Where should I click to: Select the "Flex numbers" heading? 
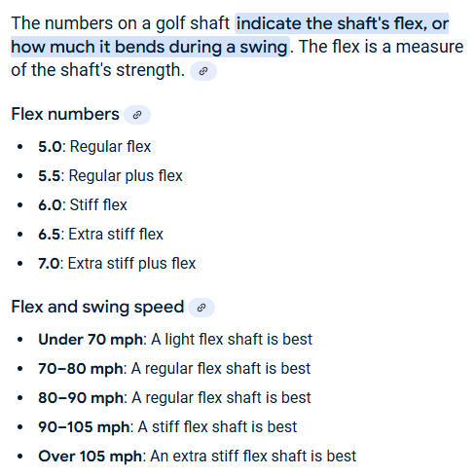pyautogui.click(x=65, y=114)
